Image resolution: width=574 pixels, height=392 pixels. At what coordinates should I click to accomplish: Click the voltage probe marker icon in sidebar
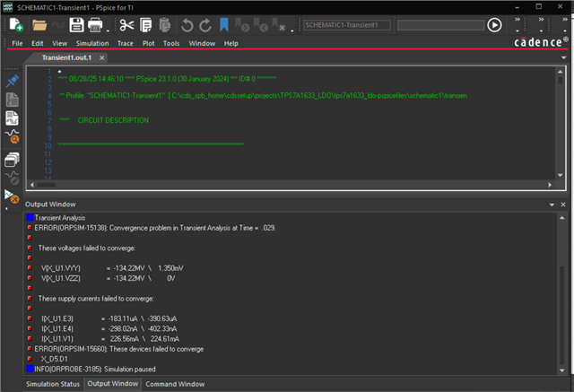(12, 81)
